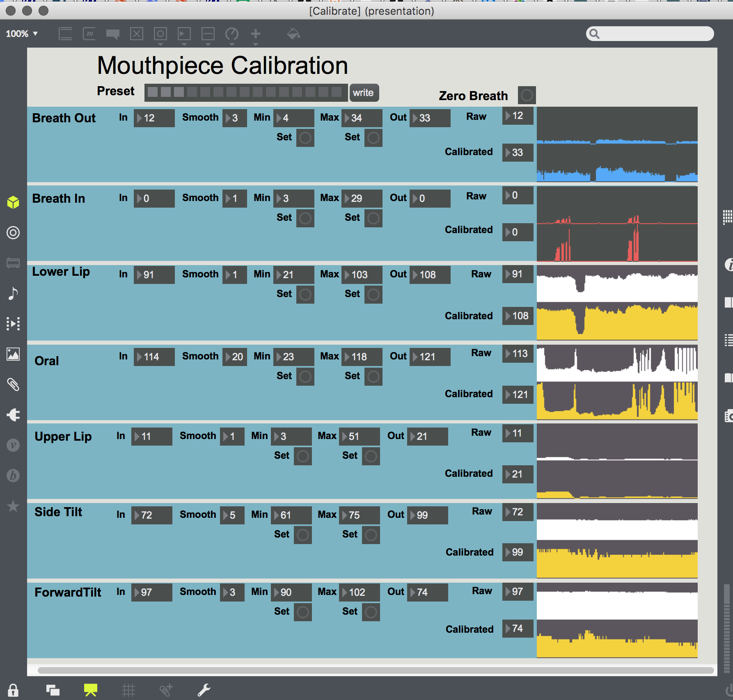Open the target circle icon in left sidebar
Image resolution: width=733 pixels, height=700 pixels.
pyautogui.click(x=13, y=233)
